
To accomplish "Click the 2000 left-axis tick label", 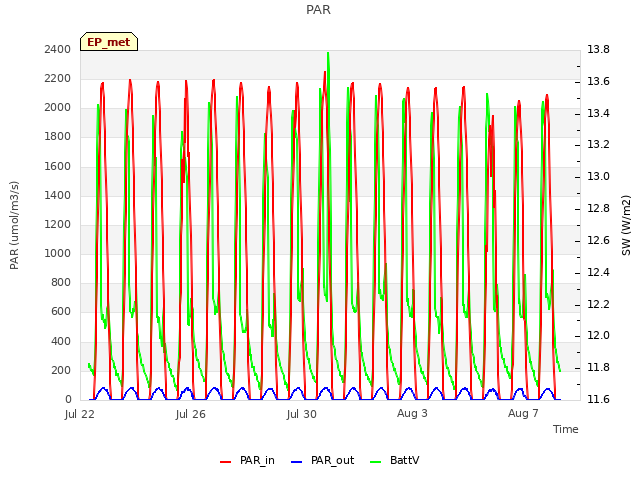I will click(x=58, y=108).
